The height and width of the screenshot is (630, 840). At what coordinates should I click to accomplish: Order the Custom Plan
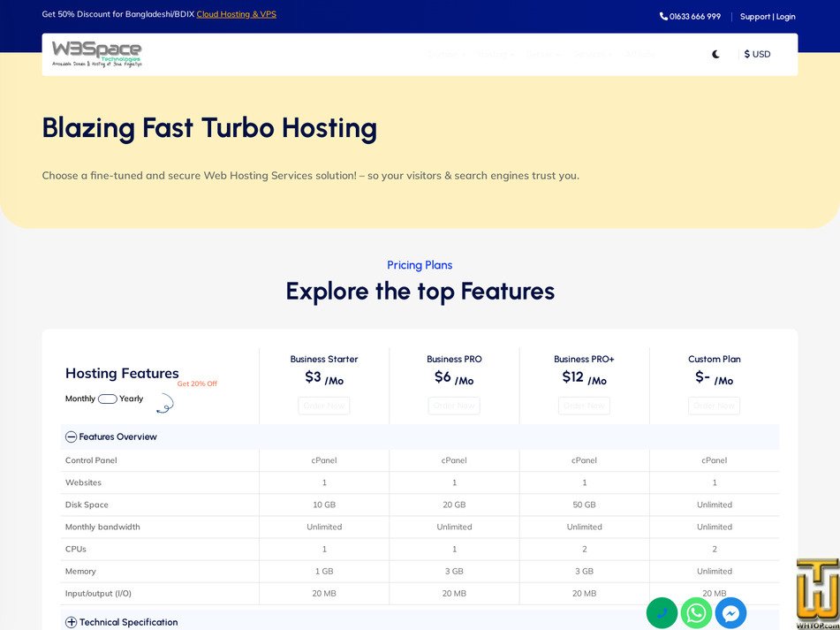tap(714, 406)
